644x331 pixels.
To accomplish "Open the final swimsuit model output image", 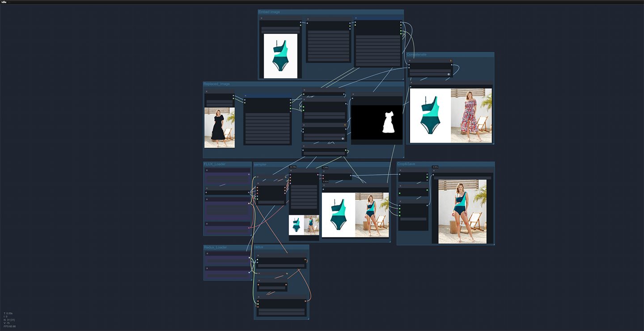I will coord(462,211).
